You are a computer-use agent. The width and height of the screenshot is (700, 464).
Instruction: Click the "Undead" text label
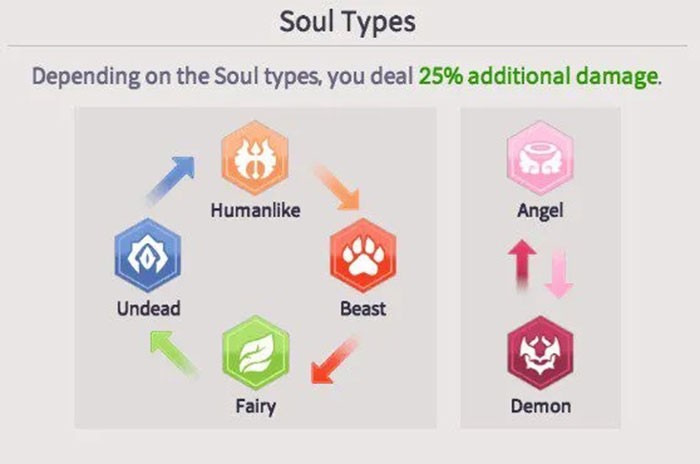click(x=147, y=309)
